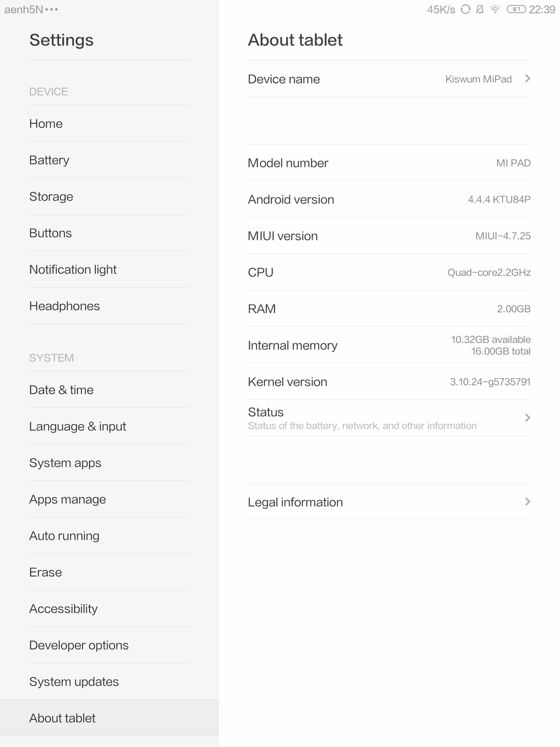Tap the sync icon in status bar
The image size is (560, 747).
(465, 9)
